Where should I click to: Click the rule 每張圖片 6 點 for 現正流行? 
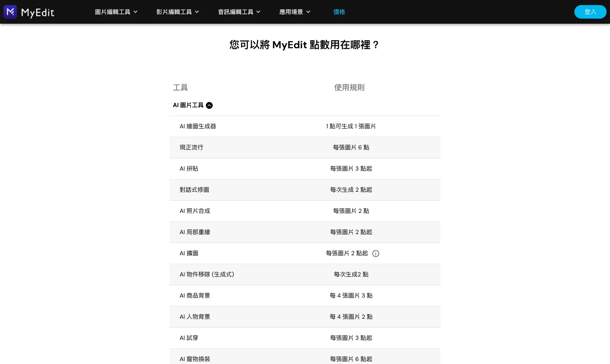click(351, 147)
